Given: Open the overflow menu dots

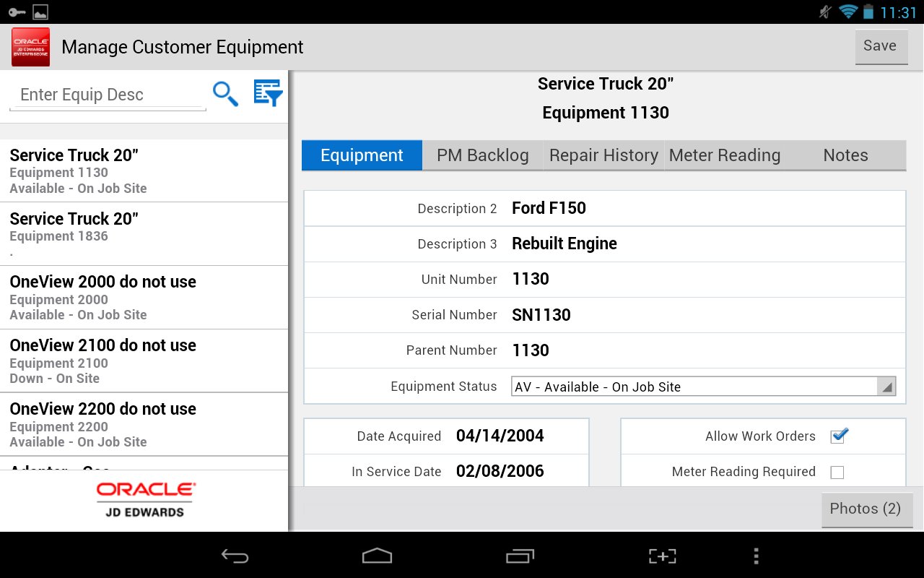Looking at the screenshot, I should click(x=756, y=556).
